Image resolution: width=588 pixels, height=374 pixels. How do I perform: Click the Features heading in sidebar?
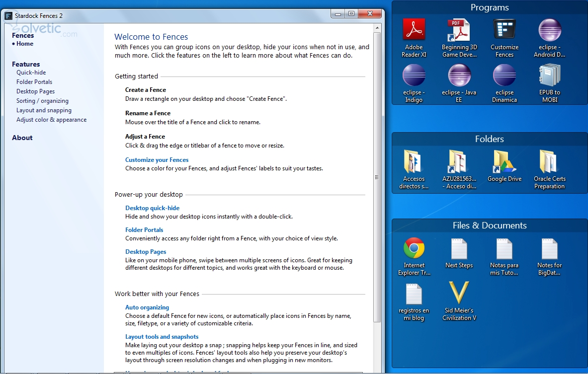coord(25,64)
